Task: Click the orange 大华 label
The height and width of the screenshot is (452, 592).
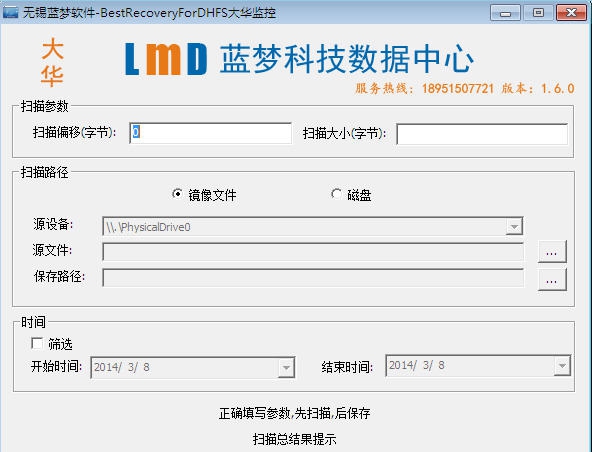Action: coord(52,62)
